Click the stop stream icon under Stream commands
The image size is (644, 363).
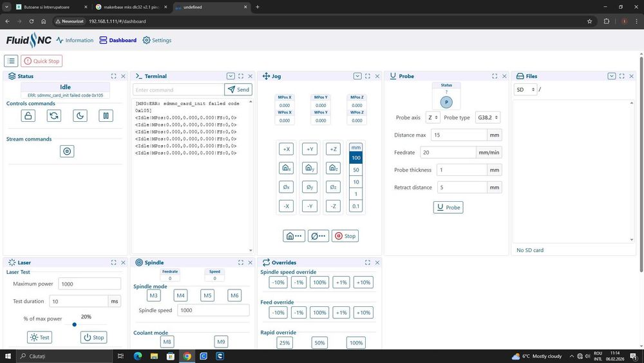tap(67, 152)
